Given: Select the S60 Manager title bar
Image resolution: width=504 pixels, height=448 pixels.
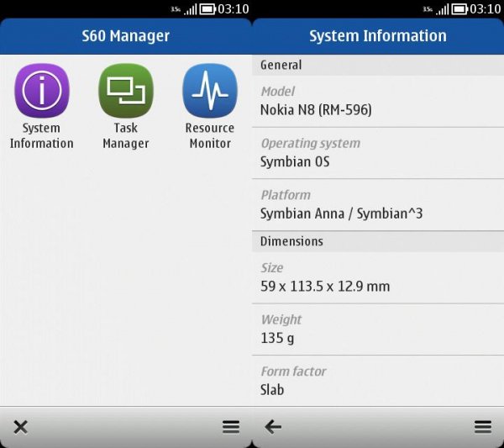Looking at the screenshot, I should [x=126, y=36].
